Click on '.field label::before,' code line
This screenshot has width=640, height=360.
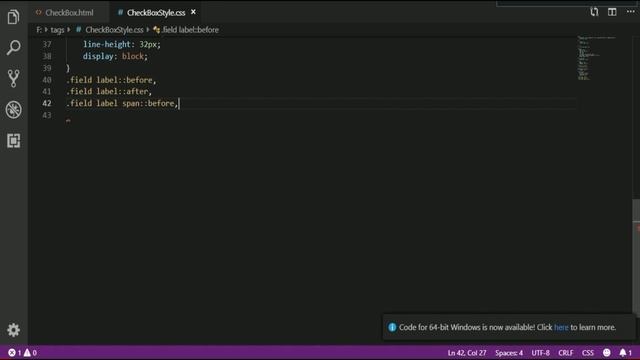[x=111, y=80]
